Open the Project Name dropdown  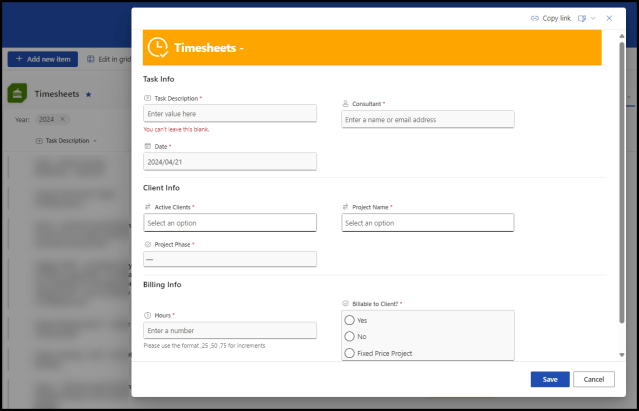click(427, 223)
